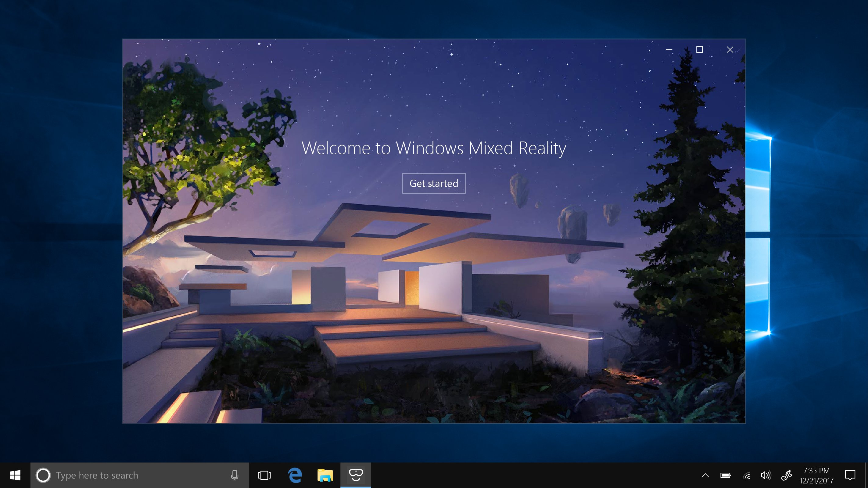Select the Mixed Reality Portal taskbar icon
The height and width of the screenshot is (488, 868).
[356, 475]
